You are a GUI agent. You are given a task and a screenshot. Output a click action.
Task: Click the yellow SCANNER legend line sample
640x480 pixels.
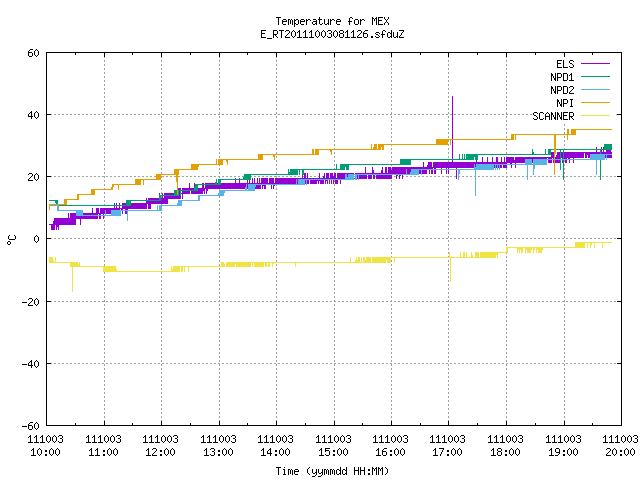pyautogui.click(x=595, y=116)
